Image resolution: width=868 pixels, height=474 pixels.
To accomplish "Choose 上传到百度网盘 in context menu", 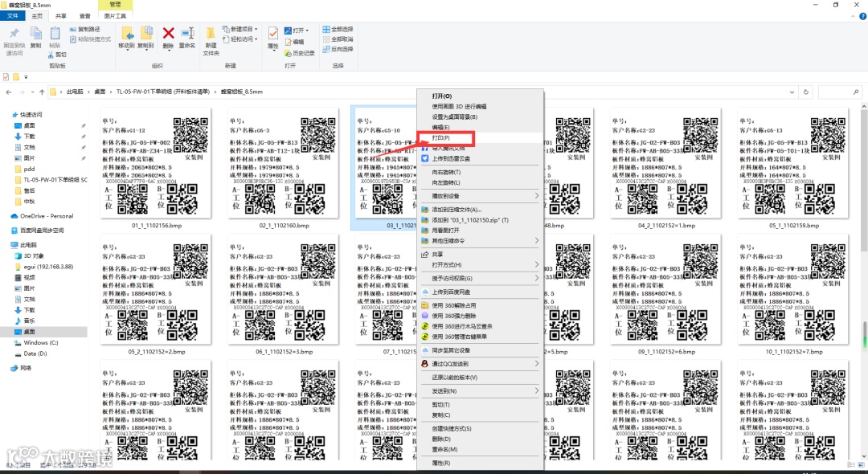I will [480, 292].
